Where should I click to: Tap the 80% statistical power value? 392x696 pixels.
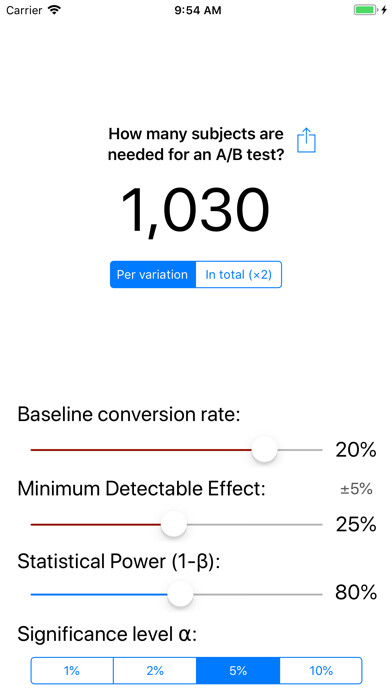(356, 592)
